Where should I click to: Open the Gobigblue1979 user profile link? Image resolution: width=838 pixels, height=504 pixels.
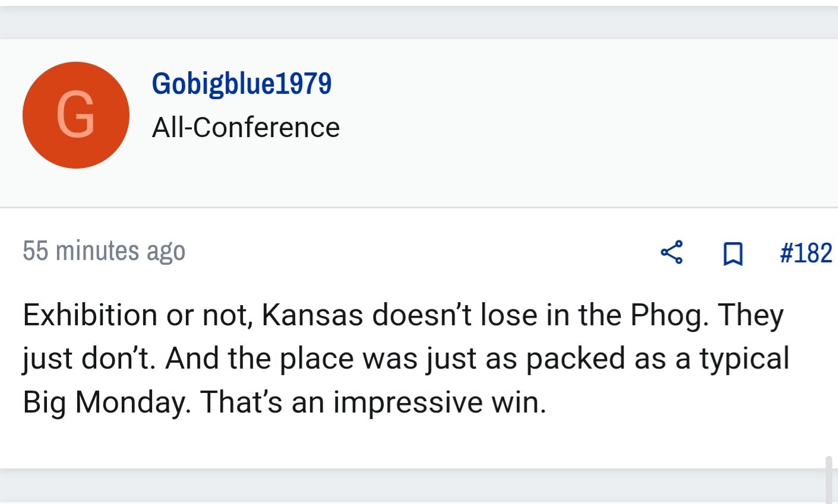[x=242, y=83]
